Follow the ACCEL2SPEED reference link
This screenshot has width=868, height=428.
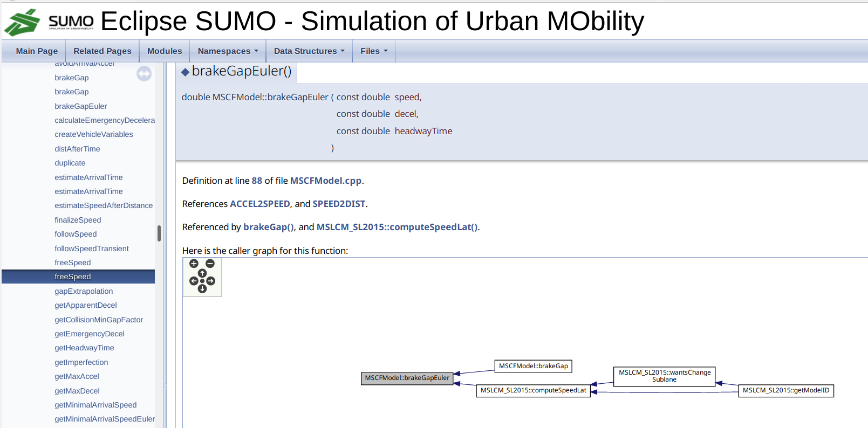(x=259, y=204)
